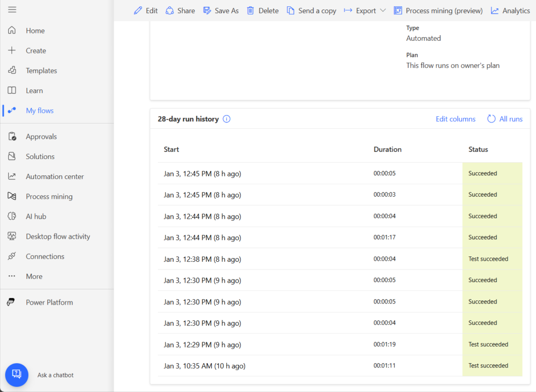Choose Save As in the toolbar

[x=221, y=10]
